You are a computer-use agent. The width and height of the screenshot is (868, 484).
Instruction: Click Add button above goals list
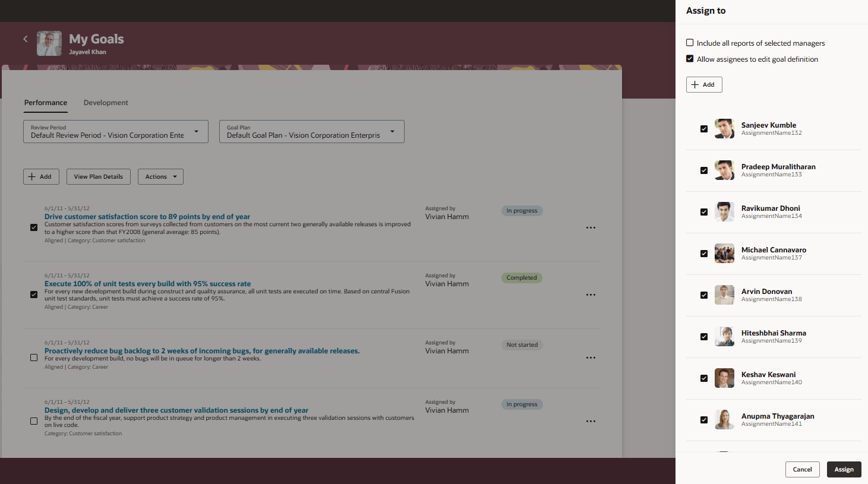pos(41,177)
